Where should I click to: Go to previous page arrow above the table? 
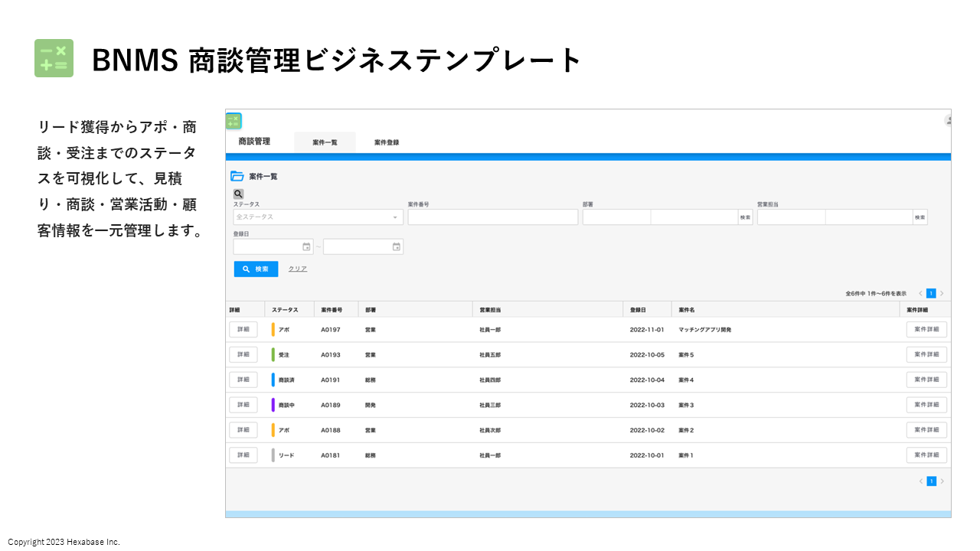tap(920, 293)
